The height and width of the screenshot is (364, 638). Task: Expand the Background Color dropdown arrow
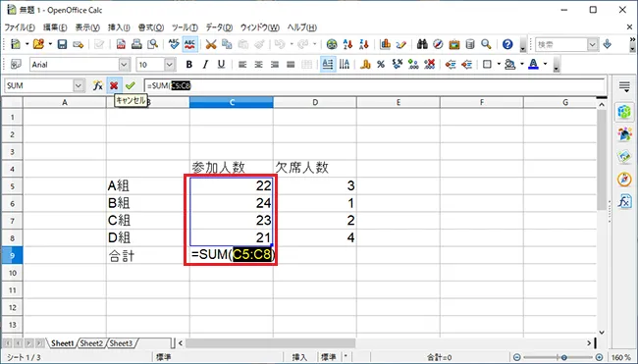521,64
